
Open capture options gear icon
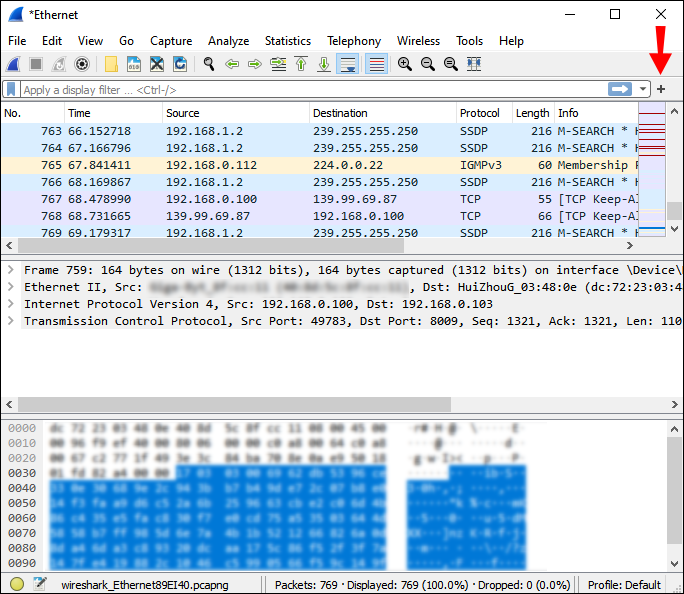pyautogui.click(x=82, y=64)
